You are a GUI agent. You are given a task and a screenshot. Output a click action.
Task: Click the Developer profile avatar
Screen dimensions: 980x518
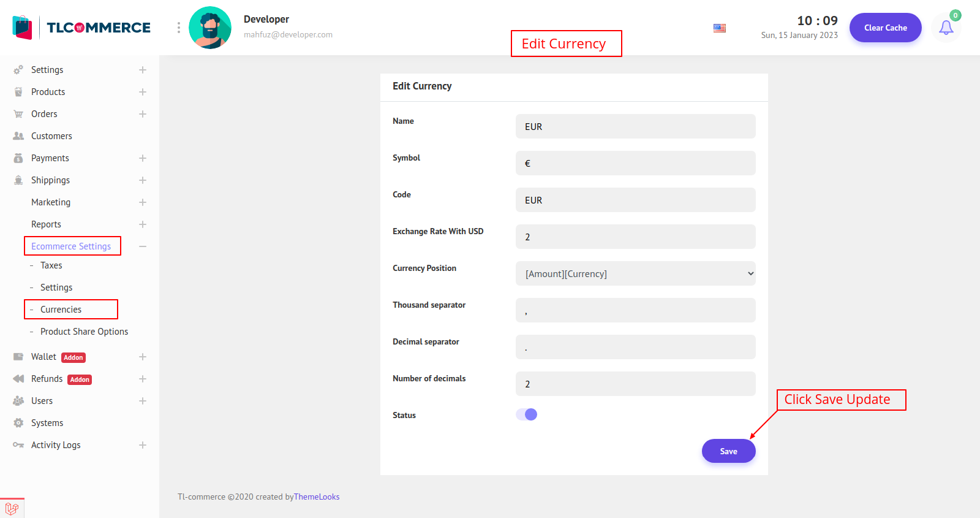point(210,28)
